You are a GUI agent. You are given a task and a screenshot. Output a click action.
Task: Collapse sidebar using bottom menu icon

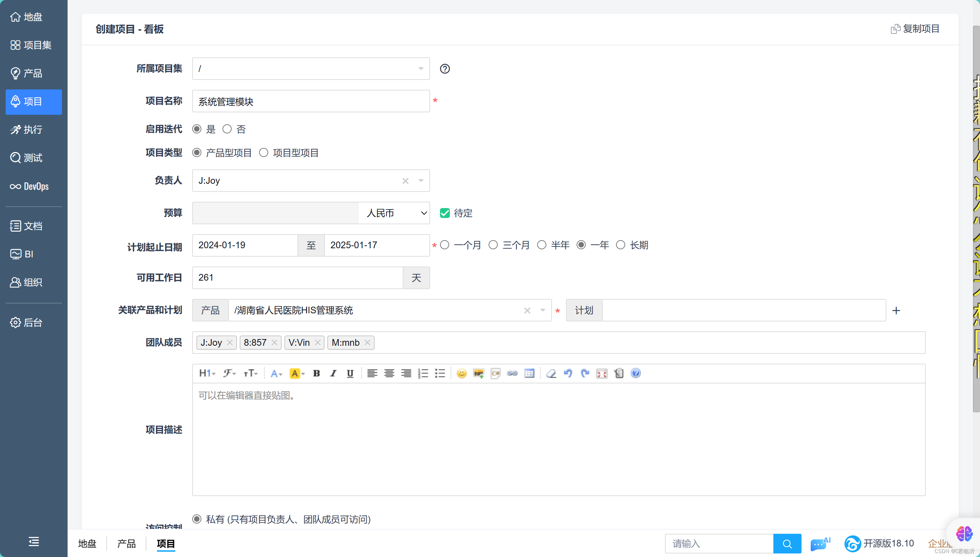[34, 541]
